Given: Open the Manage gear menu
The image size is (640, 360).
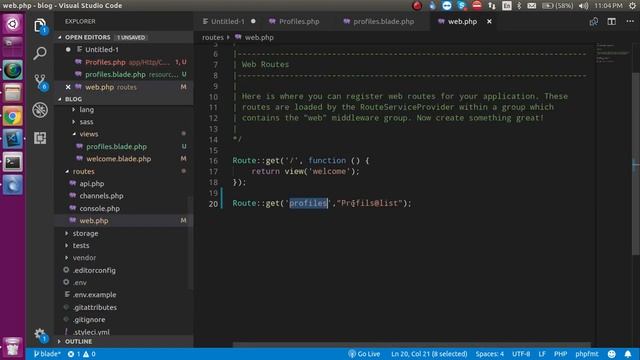Looking at the screenshot, I should coord(40,335).
